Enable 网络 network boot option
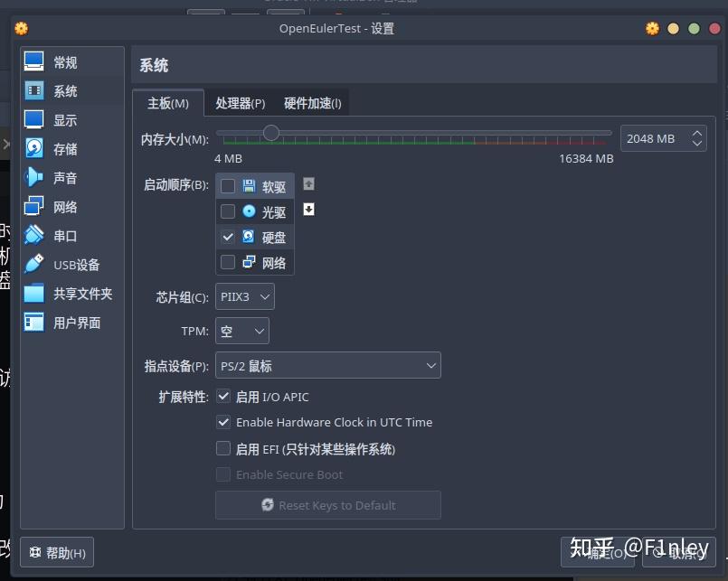 [228, 262]
